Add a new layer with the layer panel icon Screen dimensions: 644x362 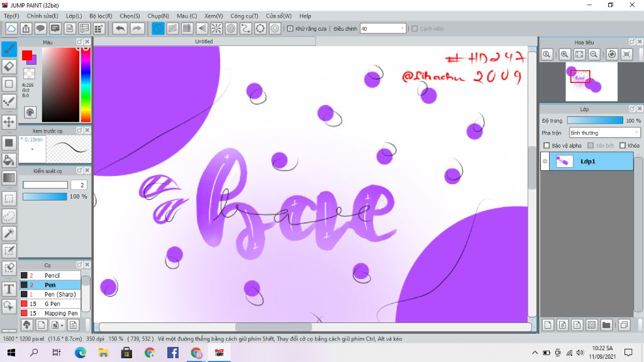tap(548, 325)
